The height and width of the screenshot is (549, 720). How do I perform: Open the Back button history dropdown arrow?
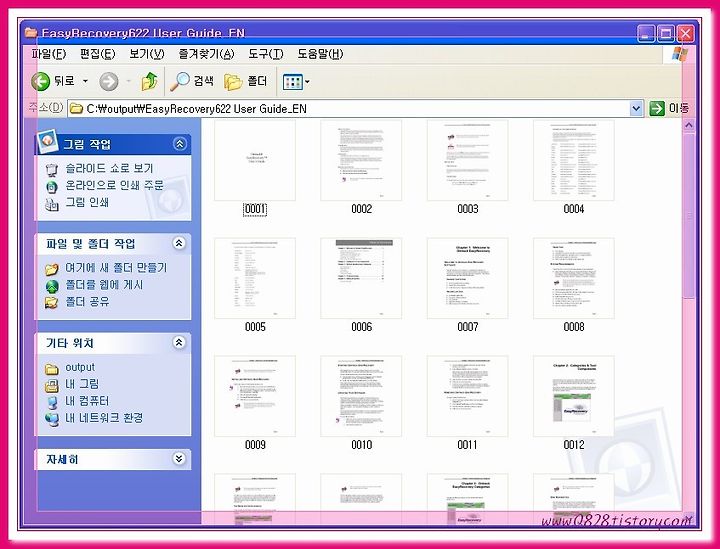tap(85, 82)
